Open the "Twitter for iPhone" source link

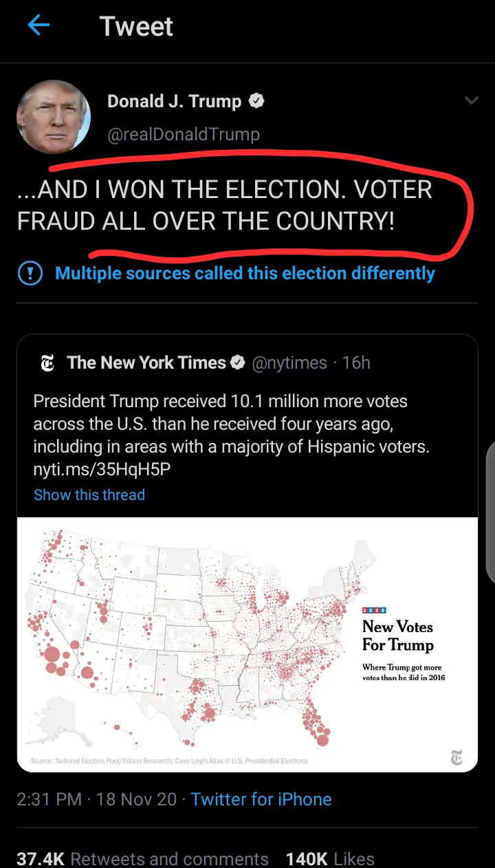click(x=261, y=799)
